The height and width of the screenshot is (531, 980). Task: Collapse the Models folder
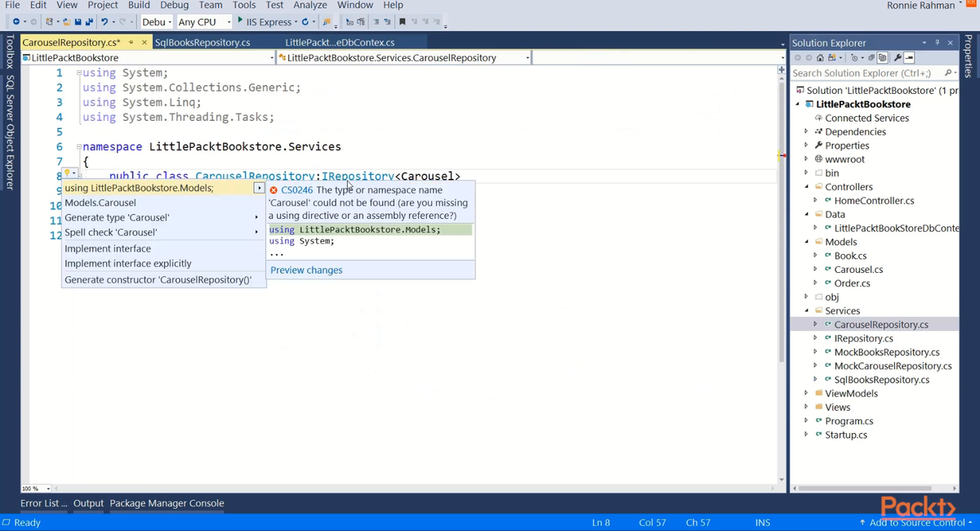pyautogui.click(x=806, y=242)
